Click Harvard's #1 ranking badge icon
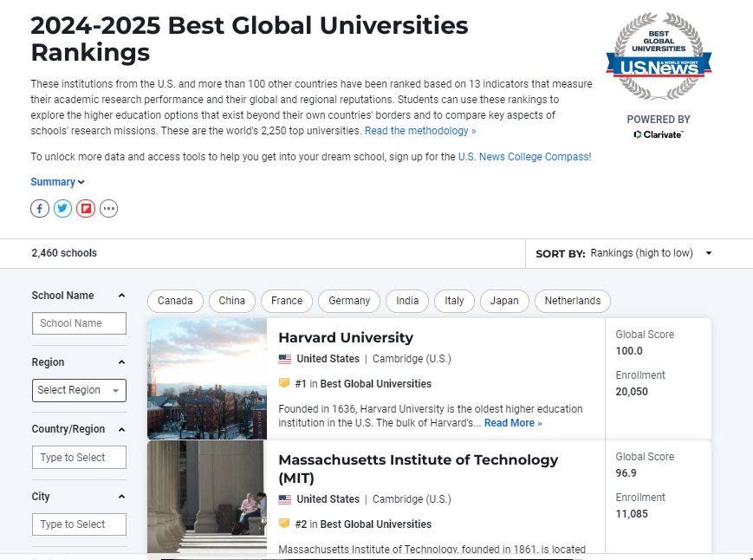The height and width of the screenshot is (560, 753). 284,383
